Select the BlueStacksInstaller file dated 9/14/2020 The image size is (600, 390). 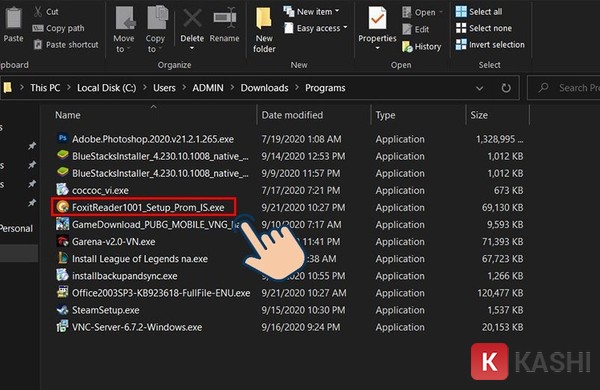pos(160,156)
